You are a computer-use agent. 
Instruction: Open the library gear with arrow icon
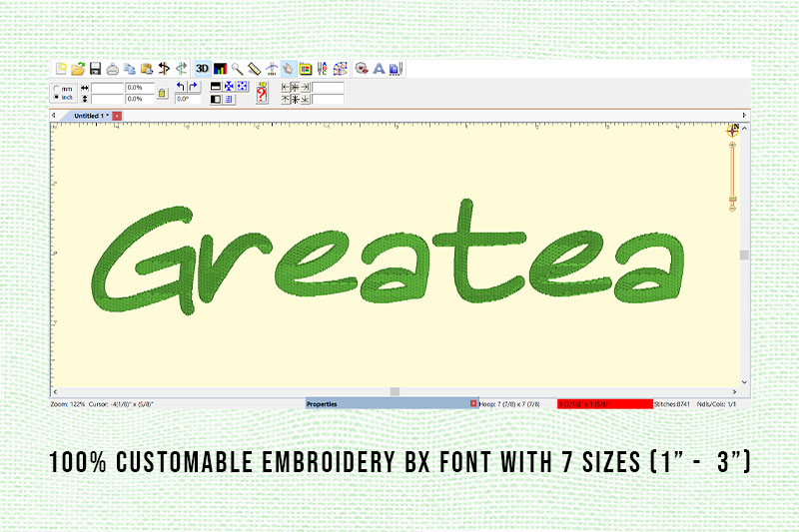(362, 69)
